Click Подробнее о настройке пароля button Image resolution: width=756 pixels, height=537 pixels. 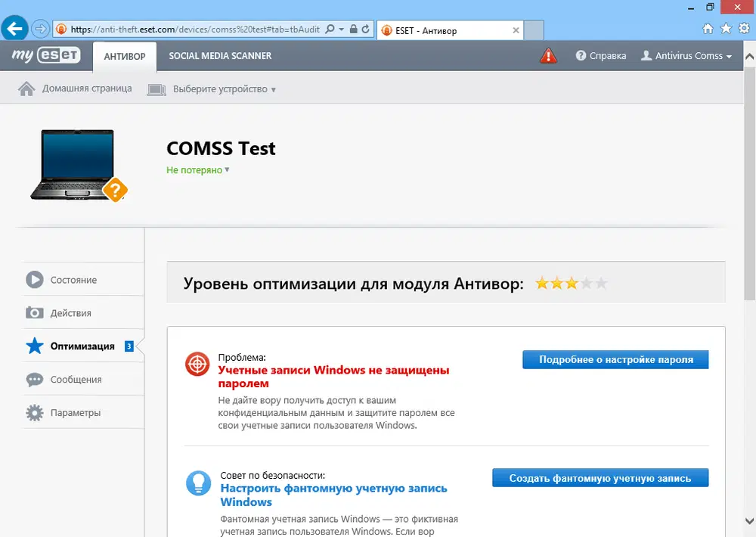pyautogui.click(x=615, y=359)
